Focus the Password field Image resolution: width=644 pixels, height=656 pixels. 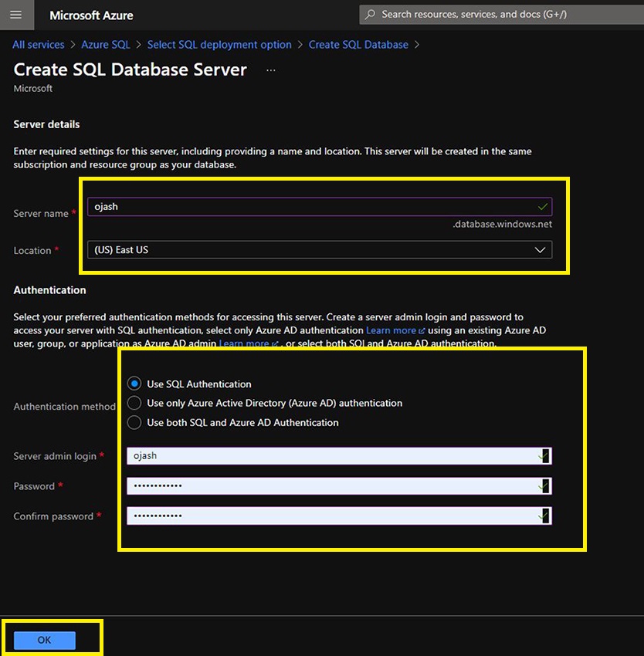339,485
